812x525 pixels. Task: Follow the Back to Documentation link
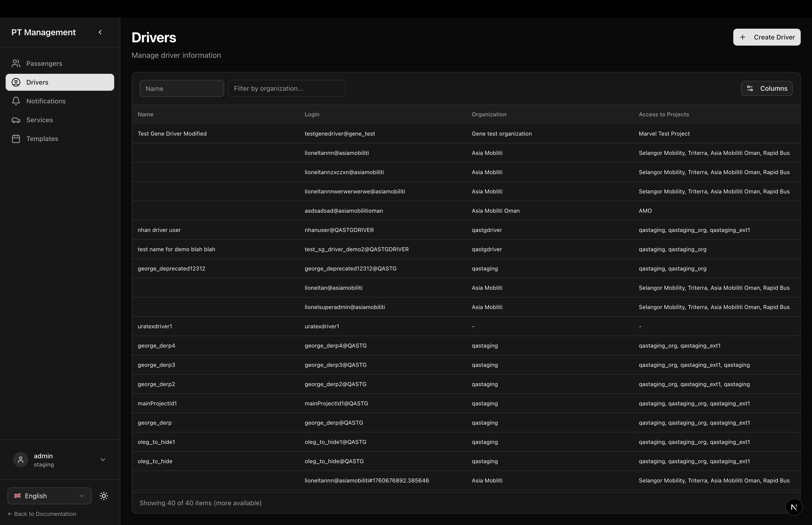point(42,514)
